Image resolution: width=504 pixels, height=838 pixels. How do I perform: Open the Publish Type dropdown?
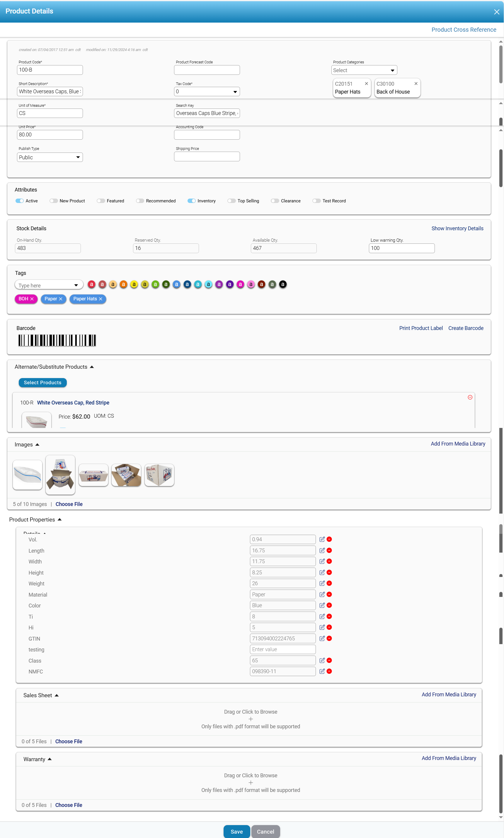pyautogui.click(x=50, y=158)
